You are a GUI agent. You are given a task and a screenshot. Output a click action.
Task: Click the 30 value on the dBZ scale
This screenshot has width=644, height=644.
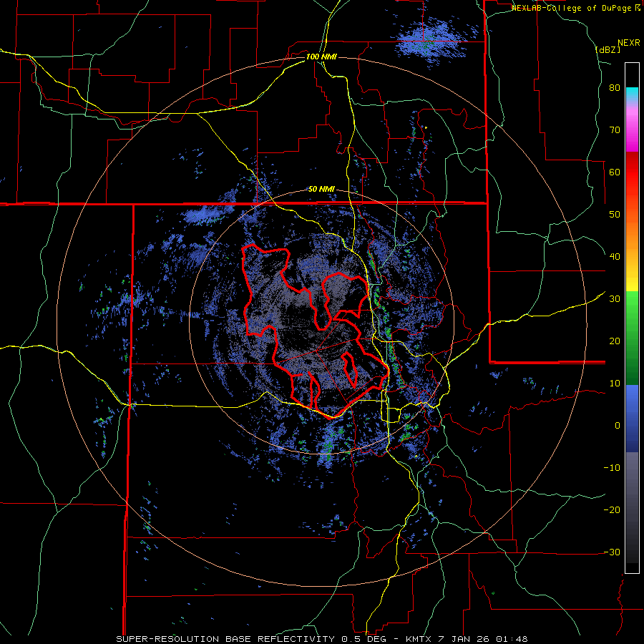(x=615, y=298)
